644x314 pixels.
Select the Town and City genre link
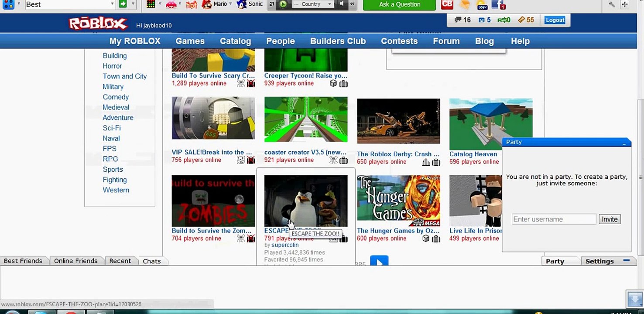click(x=125, y=76)
